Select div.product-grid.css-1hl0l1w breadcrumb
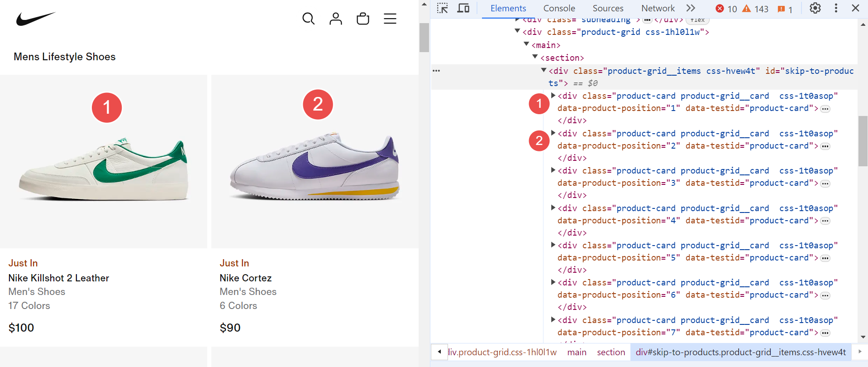 [502, 352]
